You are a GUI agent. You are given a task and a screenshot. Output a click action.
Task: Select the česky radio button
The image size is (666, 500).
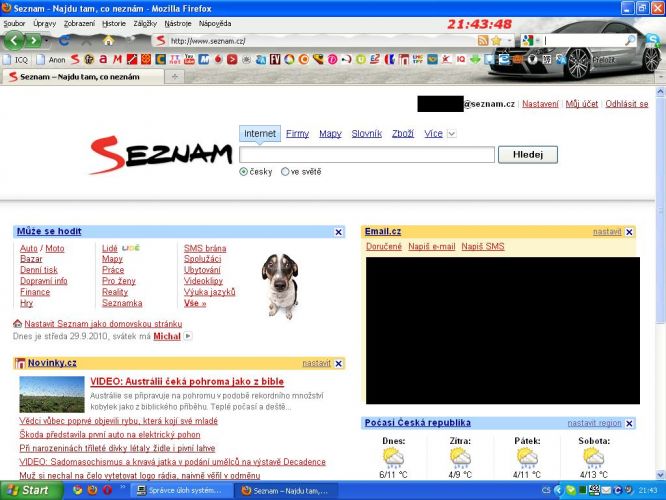click(243, 172)
